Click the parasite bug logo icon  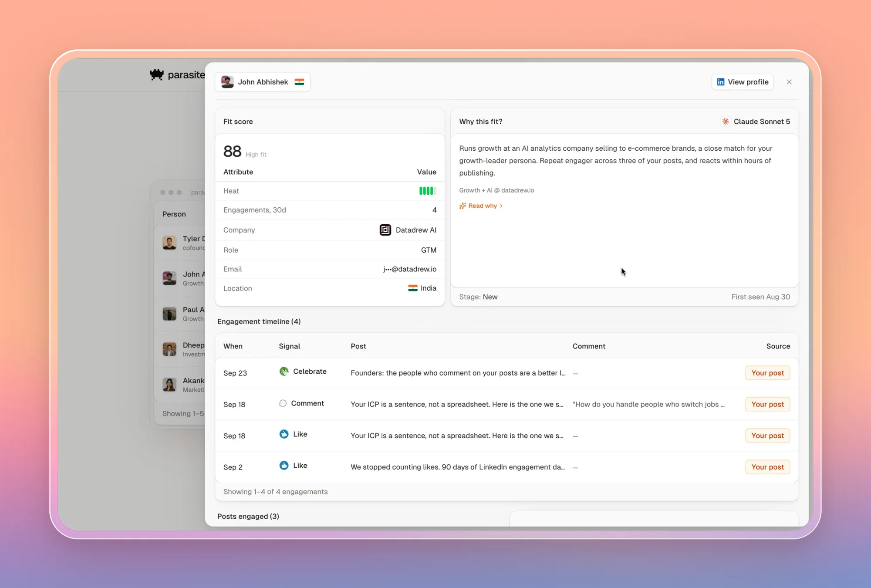click(156, 74)
